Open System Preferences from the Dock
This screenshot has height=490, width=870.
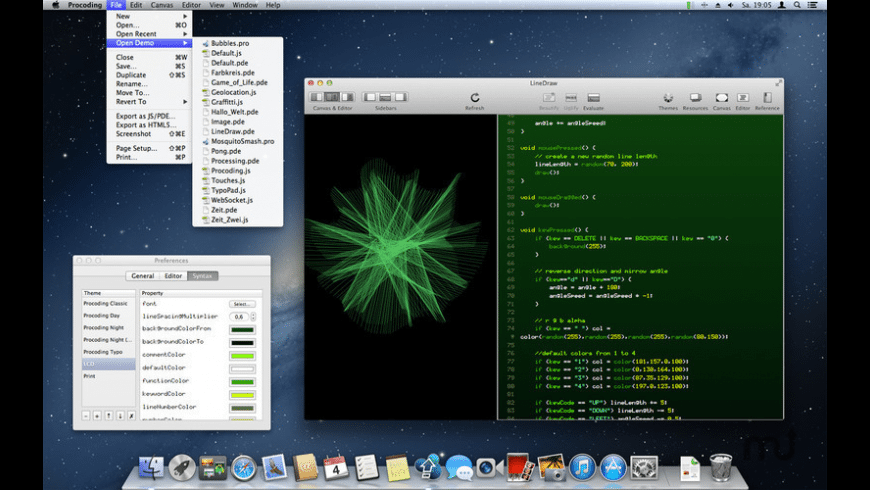pyautogui.click(x=644, y=467)
